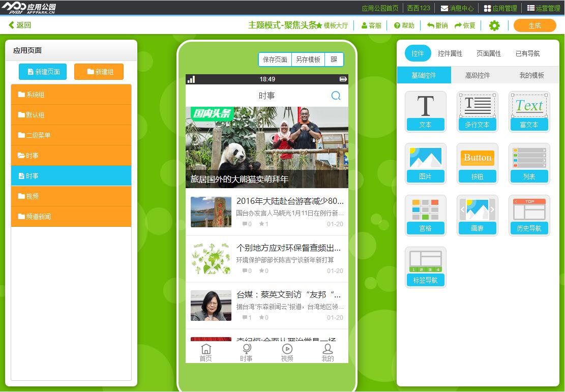
Task: Pick the 宫格 grid widget
Action: (x=426, y=215)
